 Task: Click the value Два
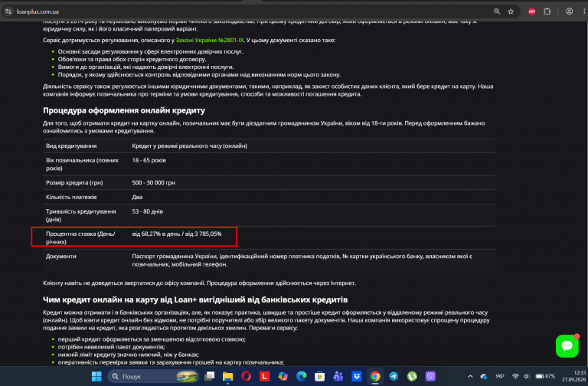click(x=137, y=197)
